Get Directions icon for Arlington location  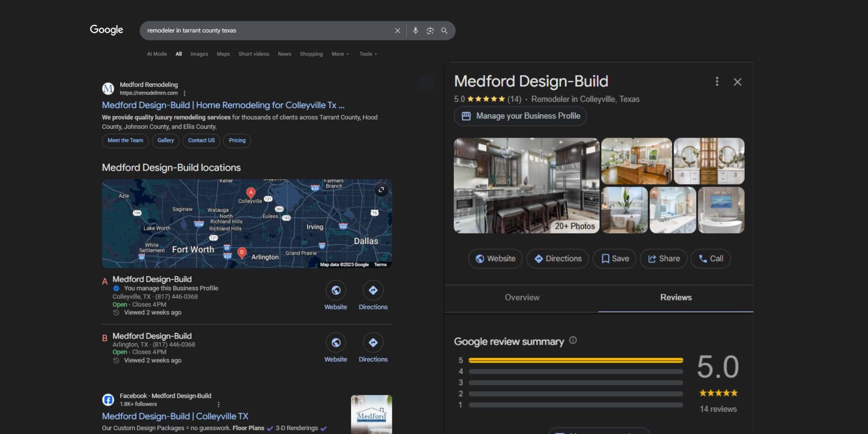[x=373, y=343]
